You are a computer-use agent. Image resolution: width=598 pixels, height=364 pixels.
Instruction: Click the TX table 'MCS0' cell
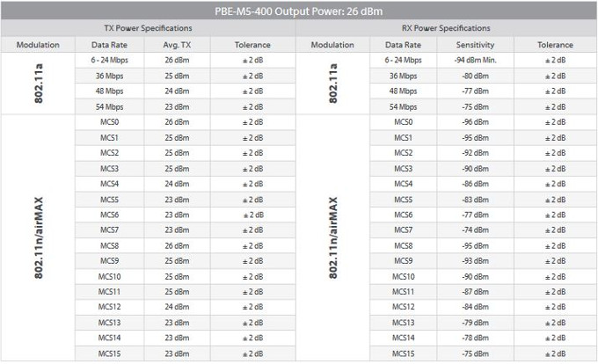point(109,122)
